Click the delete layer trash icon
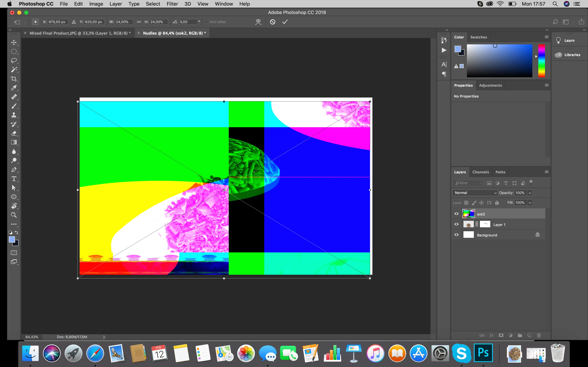 pyautogui.click(x=539, y=335)
